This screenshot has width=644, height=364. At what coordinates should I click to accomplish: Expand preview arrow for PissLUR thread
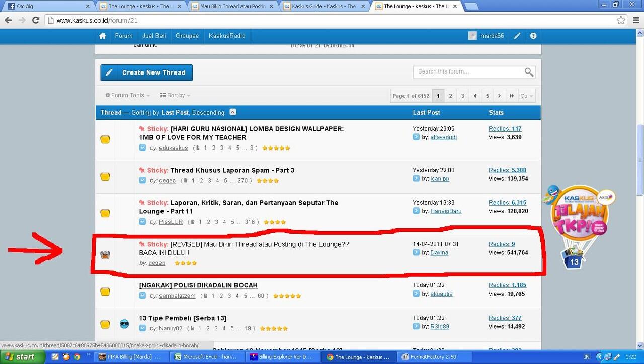143,222
